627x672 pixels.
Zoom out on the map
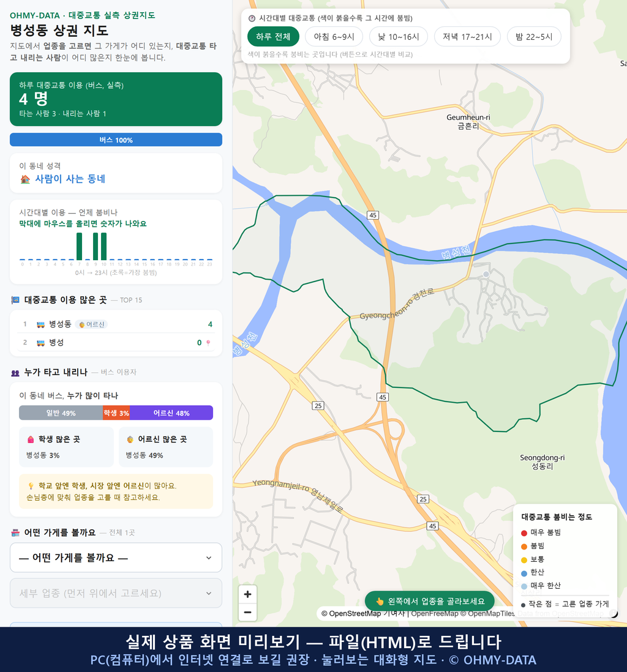click(247, 612)
